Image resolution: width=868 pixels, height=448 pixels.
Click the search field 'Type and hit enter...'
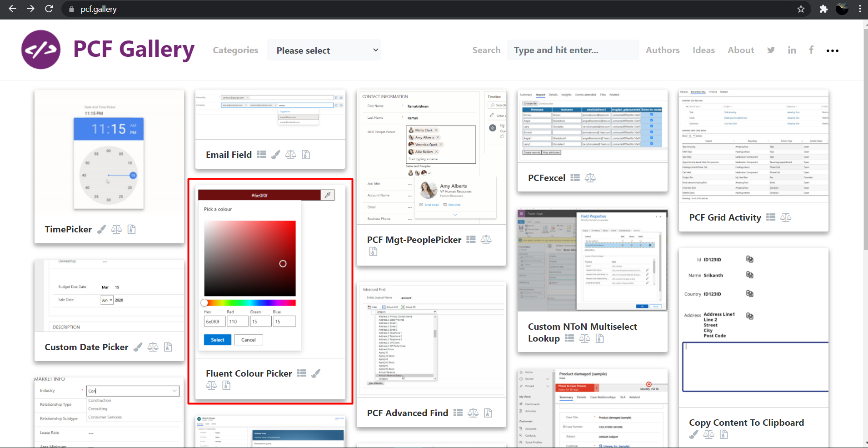pyautogui.click(x=573, y=50)
